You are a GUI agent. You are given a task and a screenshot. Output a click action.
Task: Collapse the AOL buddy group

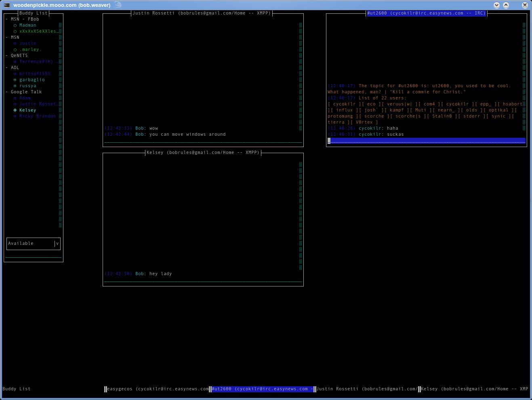[x=7, y=68]
